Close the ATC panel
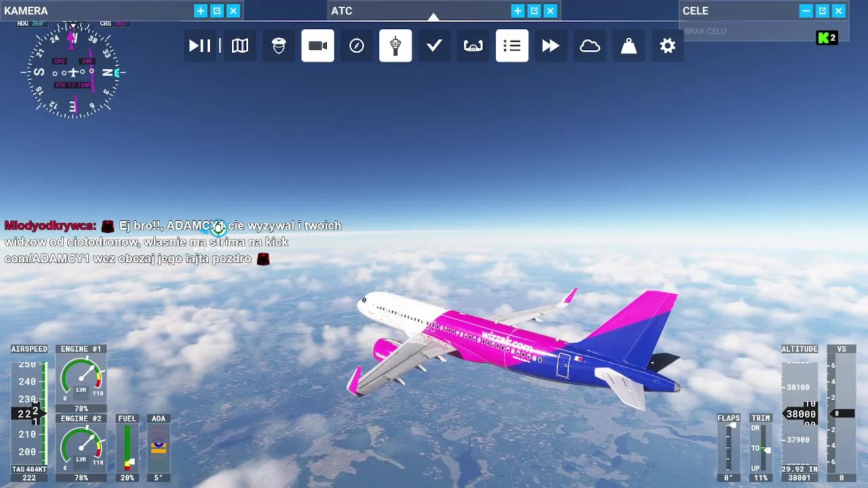The width and height of the screenshot is (868, 488). click(x=551, y=11)
